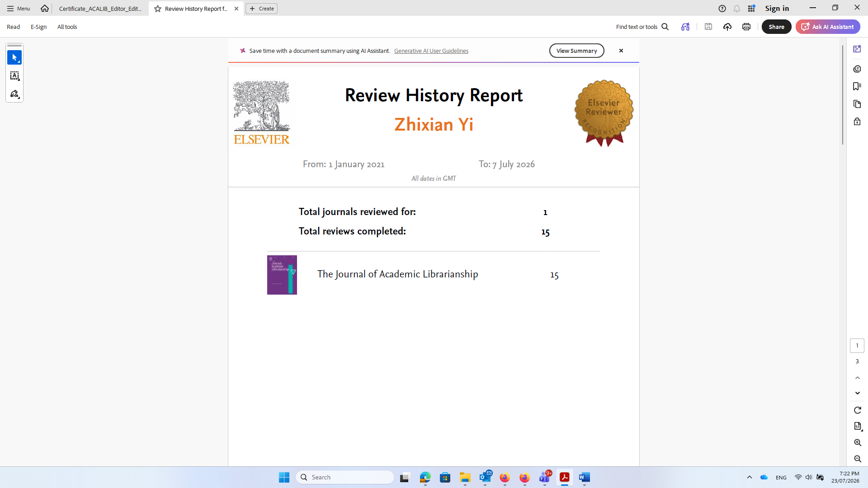
Task: Open page display settings
Action: [858, 426]
